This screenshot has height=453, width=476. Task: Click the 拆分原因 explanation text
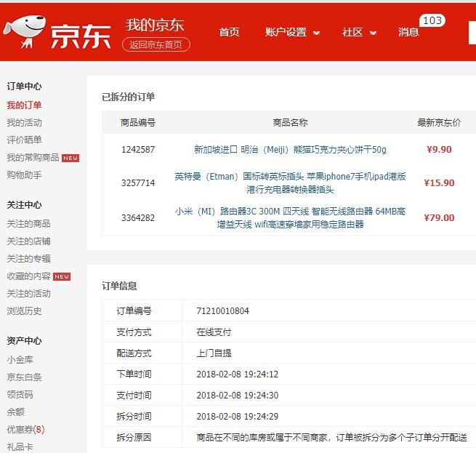[x=332, y=438]
